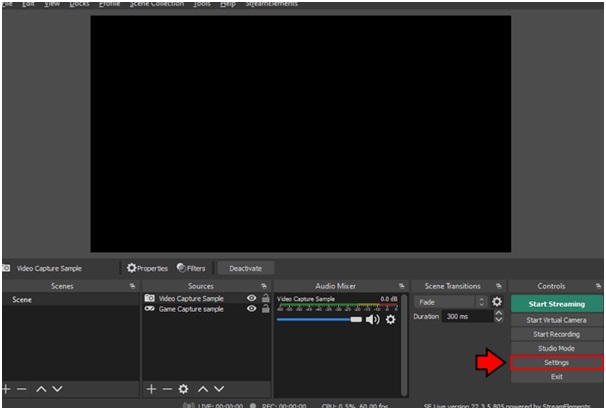Screen dimensions: 606x410
Task: Mute the Video Capture Sample audio speaker icon
Action: tap(373, 320)
